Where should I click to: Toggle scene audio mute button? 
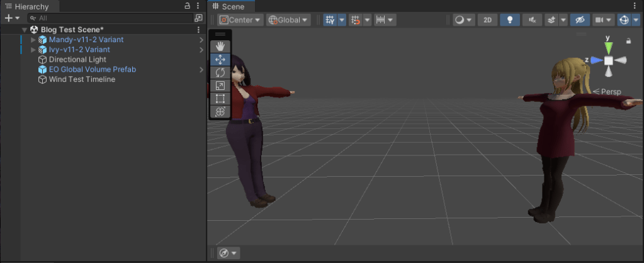pyautogui.click(x=533, y=20)
